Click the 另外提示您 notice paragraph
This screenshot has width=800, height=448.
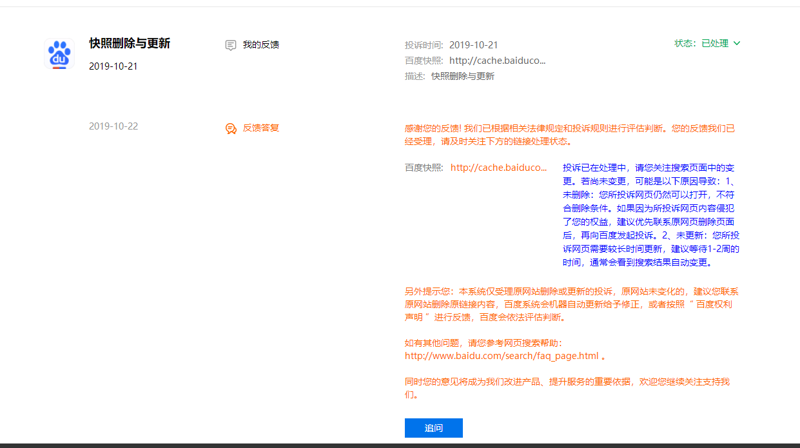[x=571, y=304]
